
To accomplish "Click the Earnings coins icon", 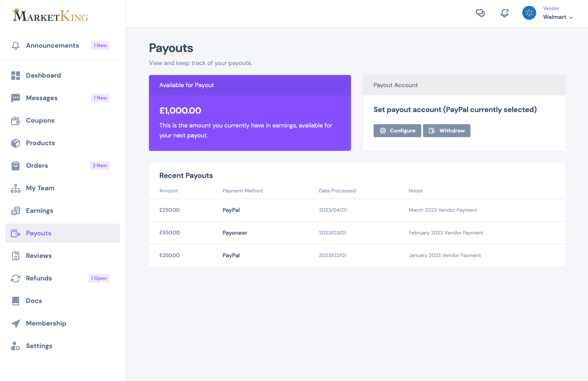I will tap(15, 211).
